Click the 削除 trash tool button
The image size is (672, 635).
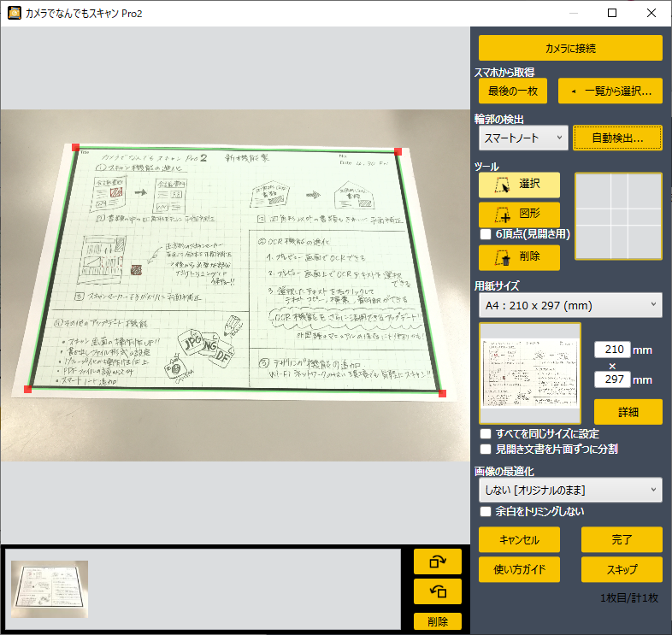519,257
